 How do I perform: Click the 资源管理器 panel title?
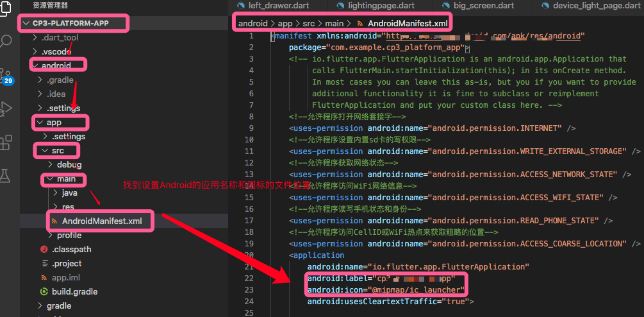(50, 5)
